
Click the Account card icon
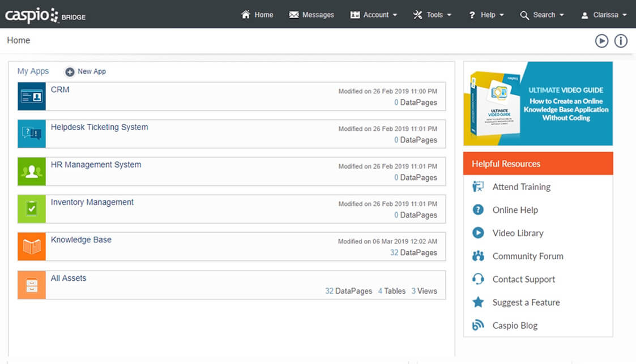[355, 15]
